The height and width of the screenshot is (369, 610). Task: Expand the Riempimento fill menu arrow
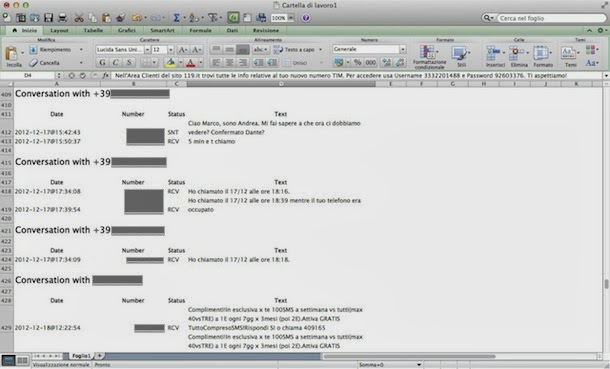81,49
